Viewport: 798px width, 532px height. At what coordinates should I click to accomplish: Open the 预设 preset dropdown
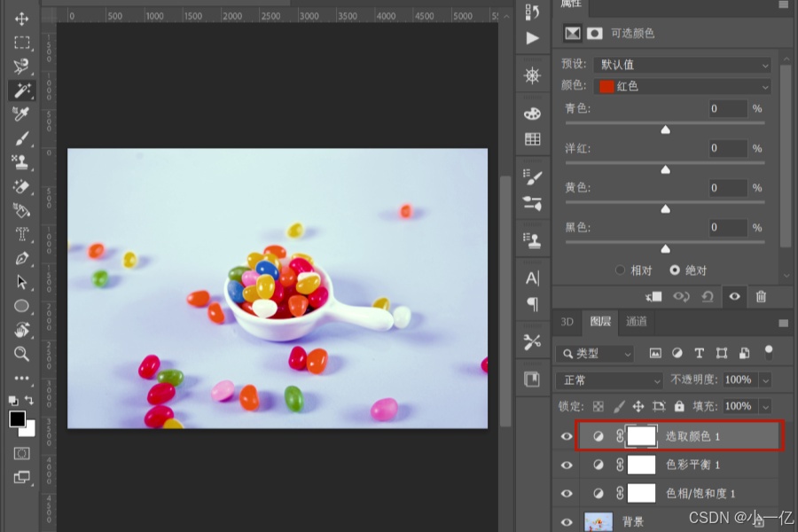click(x=682, y=65)
